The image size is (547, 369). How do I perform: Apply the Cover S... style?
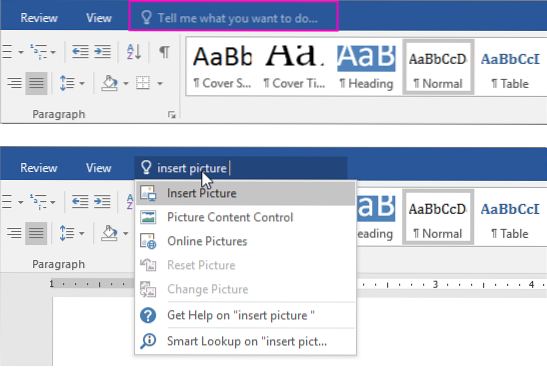click(222, 67)
